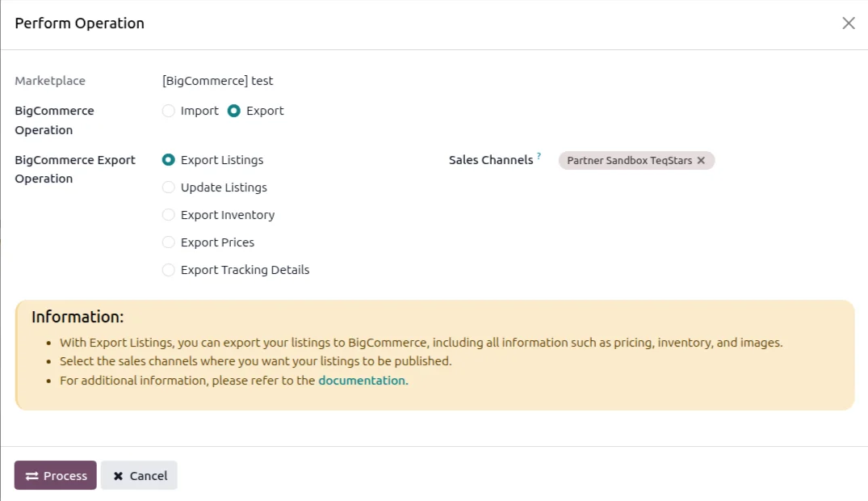Choose the Update Listings radio option

point(168,187)
